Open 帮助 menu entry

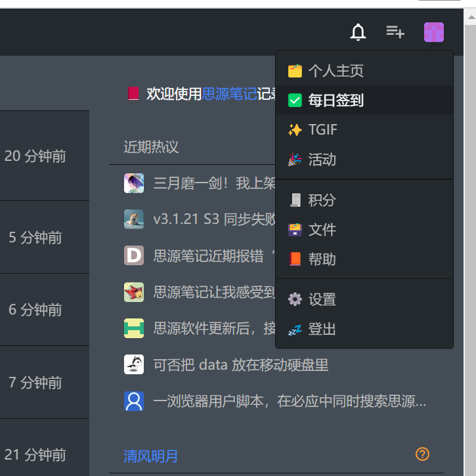click(x=364, y=259)
